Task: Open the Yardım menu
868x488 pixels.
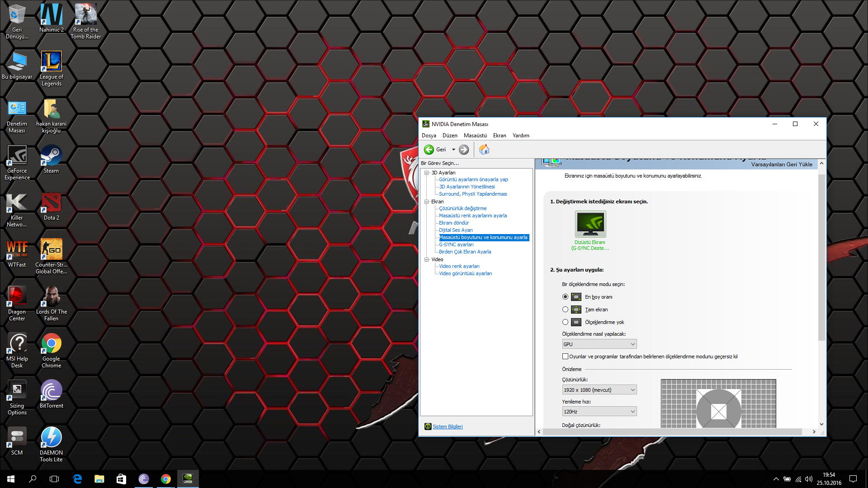Action: click(x=521, y=136)
